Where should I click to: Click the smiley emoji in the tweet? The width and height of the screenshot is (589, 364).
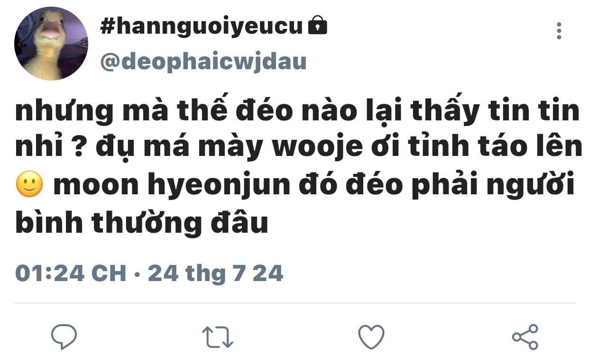(29, 185)
